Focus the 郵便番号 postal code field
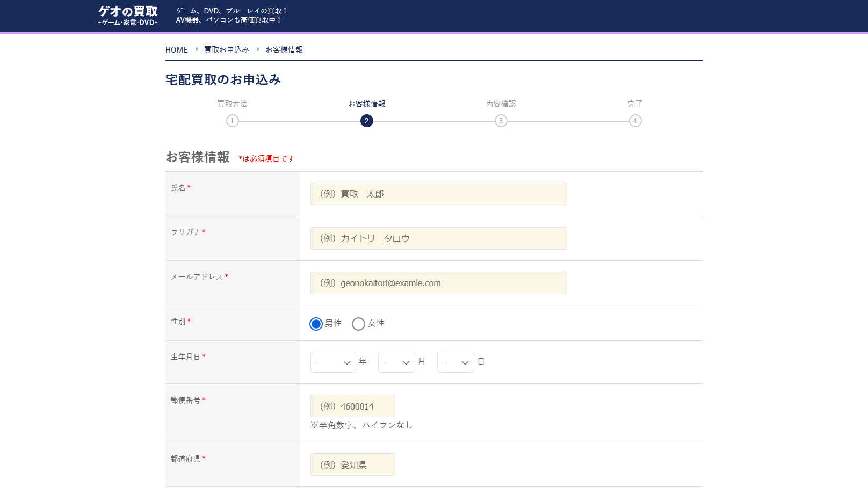The height and width of the screenshot is (488, 868). [353, 406]
